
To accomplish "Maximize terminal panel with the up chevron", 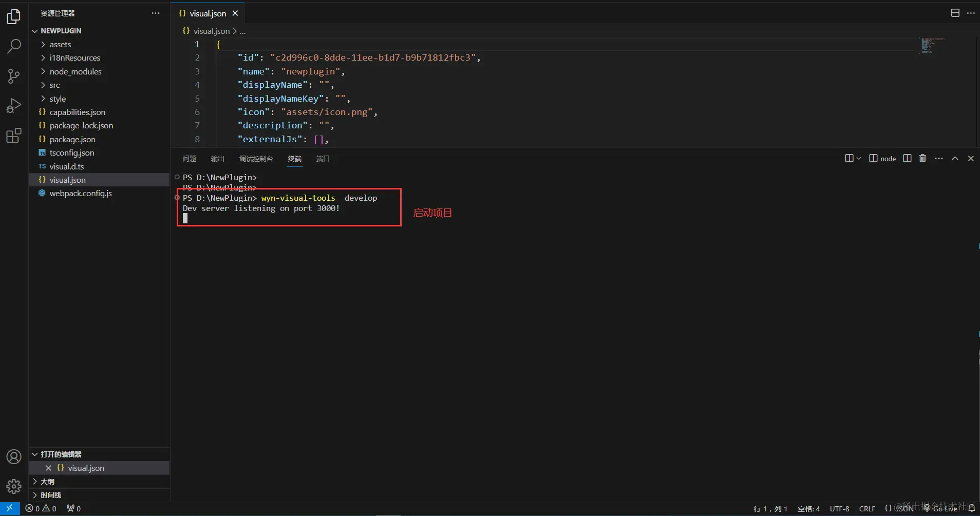I will point(955,158).
